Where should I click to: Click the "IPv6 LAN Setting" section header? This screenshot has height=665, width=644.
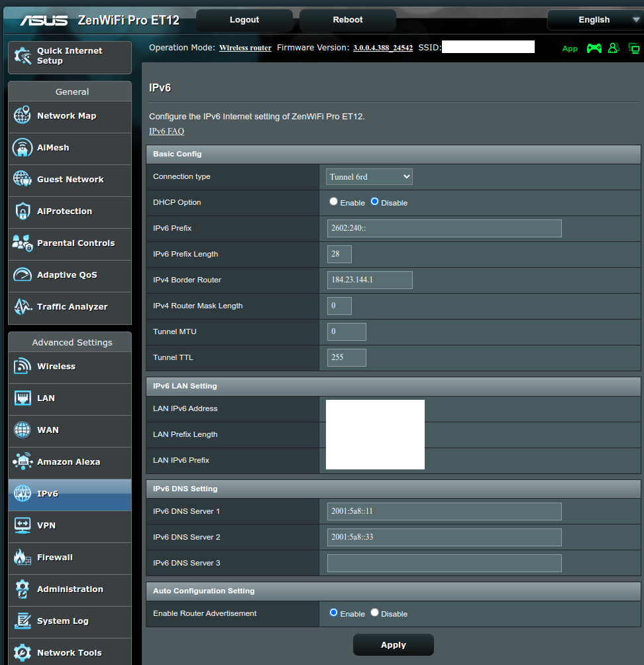tap(393, 387)
